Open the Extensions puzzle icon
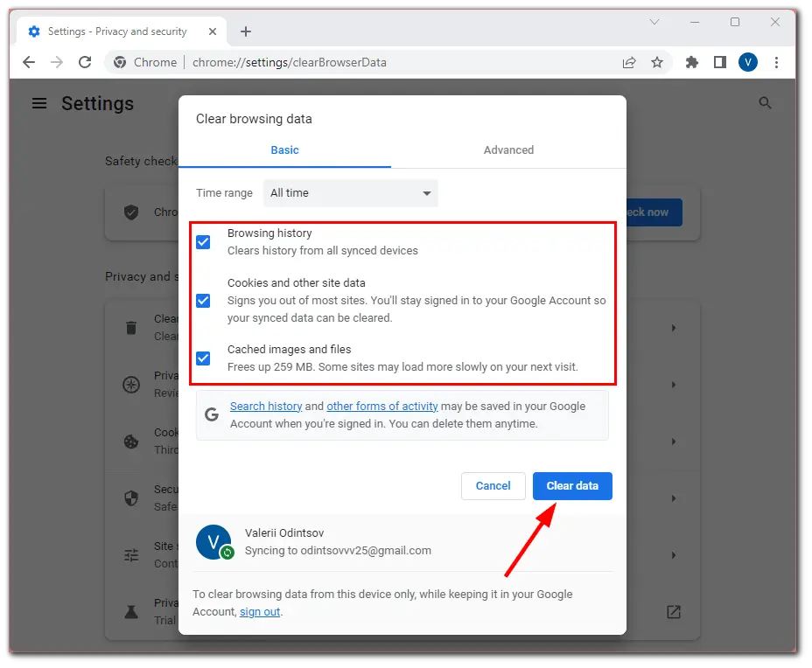The height and width of the screenshot is (668, 812). (692, 63)
